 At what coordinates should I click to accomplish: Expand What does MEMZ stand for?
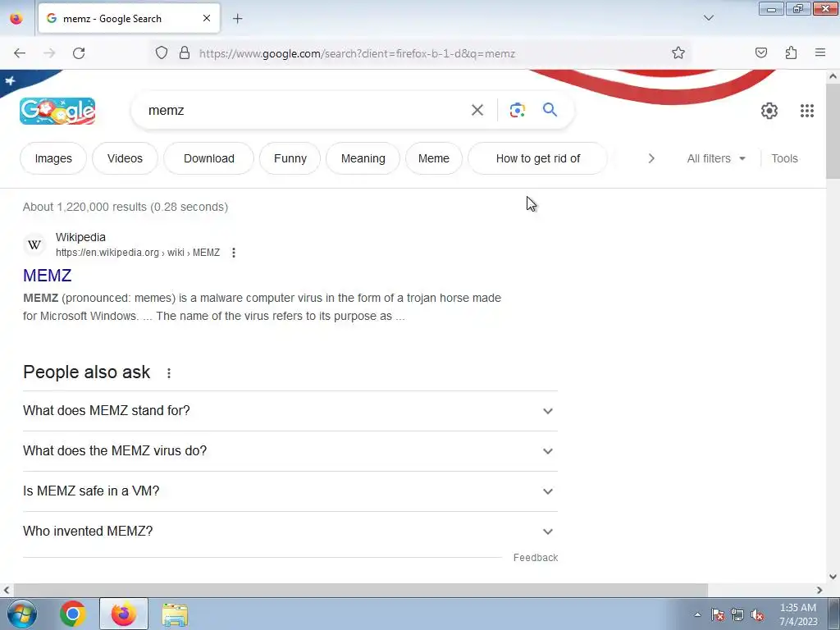[x=290, y=411]
